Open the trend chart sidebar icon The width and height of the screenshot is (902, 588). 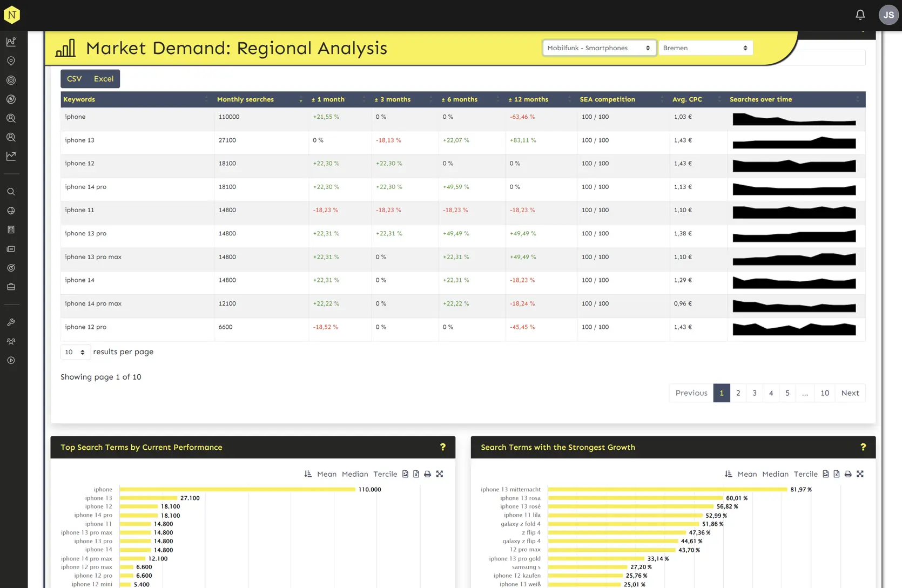point(11,156)
